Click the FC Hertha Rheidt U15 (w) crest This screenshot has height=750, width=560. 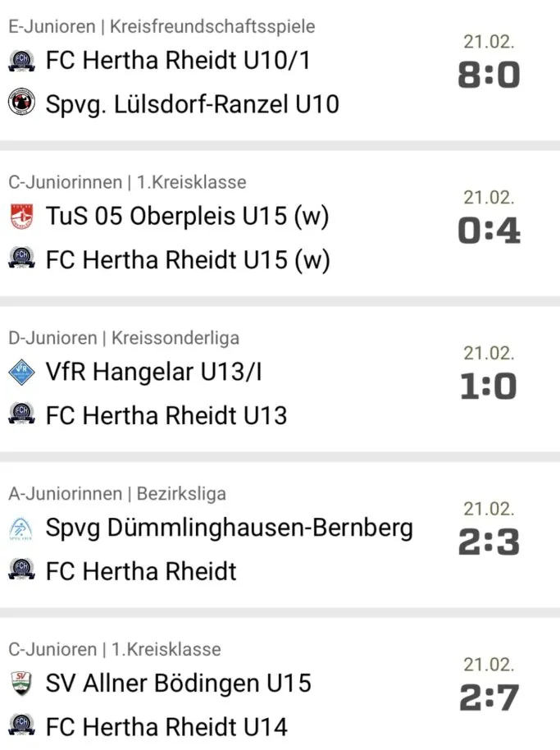pyautogui.click(x=21, y=260)
